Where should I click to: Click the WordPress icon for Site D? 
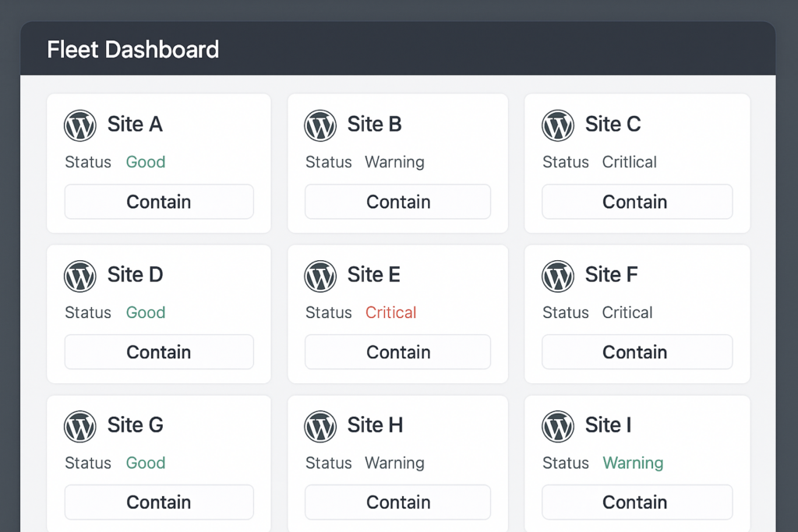79,275
